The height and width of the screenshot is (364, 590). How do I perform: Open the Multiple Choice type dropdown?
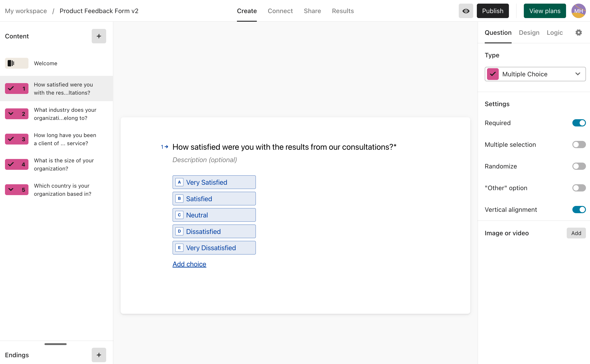pyautogui.click(x=535, y=74)
